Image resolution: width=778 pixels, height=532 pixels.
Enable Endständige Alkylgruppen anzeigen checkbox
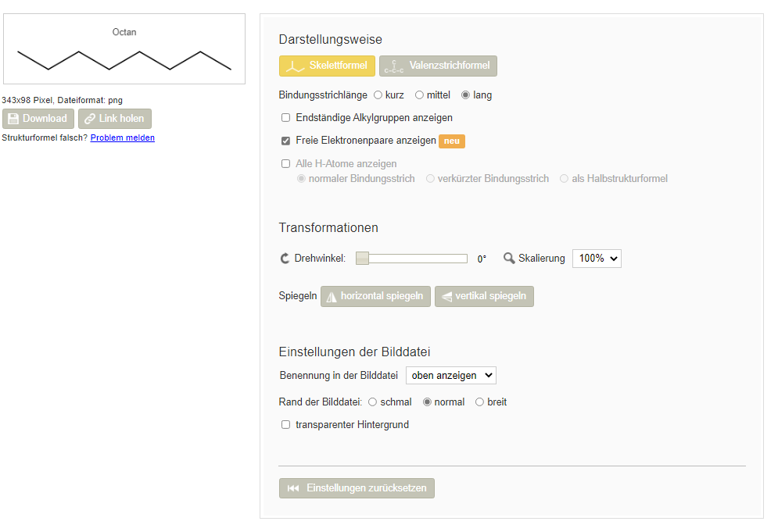[286, 117]
